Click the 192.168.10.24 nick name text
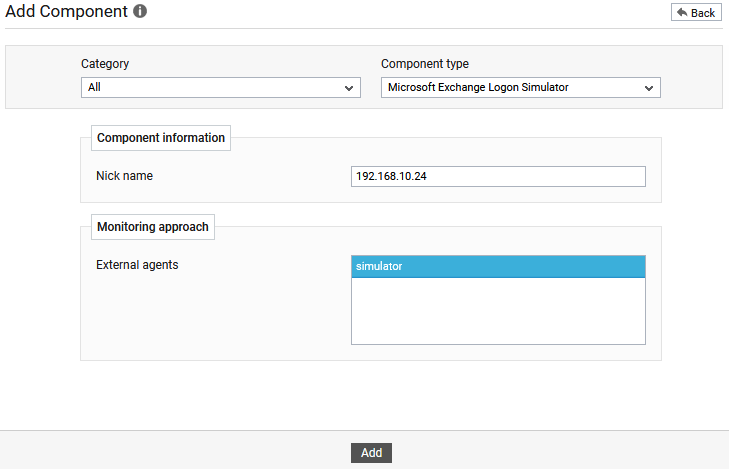Image resolution: width=729 pixels, height=469 pixels. [391, 177]
